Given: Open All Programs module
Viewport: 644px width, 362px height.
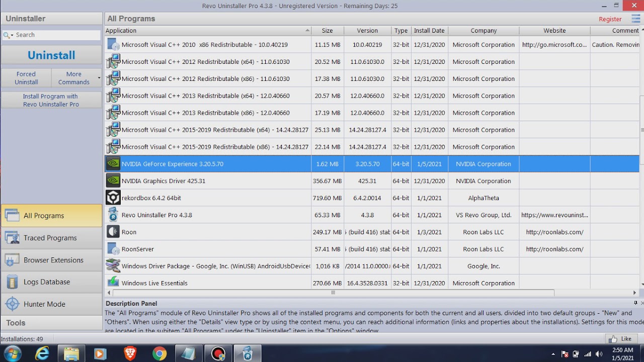Looking at the screenshot, I should [51, 216].
